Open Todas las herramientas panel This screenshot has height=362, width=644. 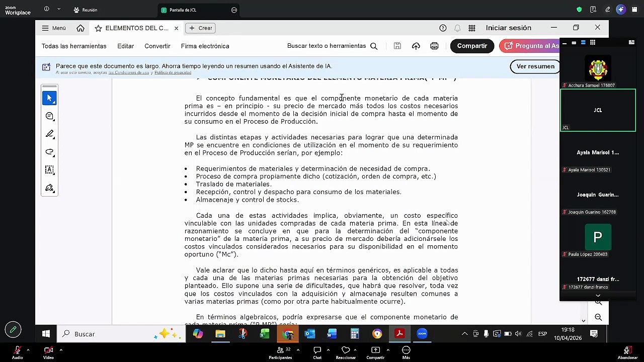pos(74,46)
